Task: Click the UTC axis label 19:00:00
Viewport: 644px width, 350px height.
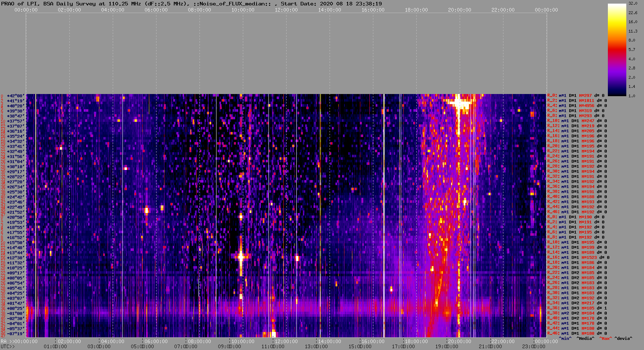Action: (x=447, y=347)
